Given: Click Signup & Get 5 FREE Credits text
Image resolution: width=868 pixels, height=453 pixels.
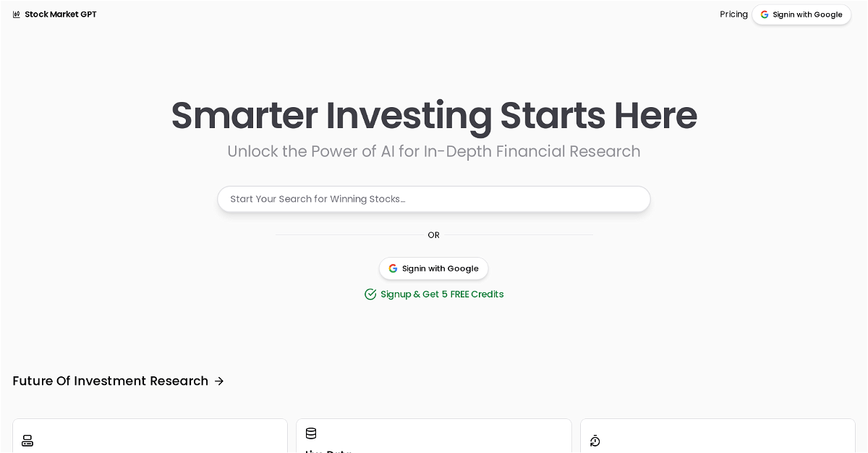Looking at the screenshot, I should 442,295.
